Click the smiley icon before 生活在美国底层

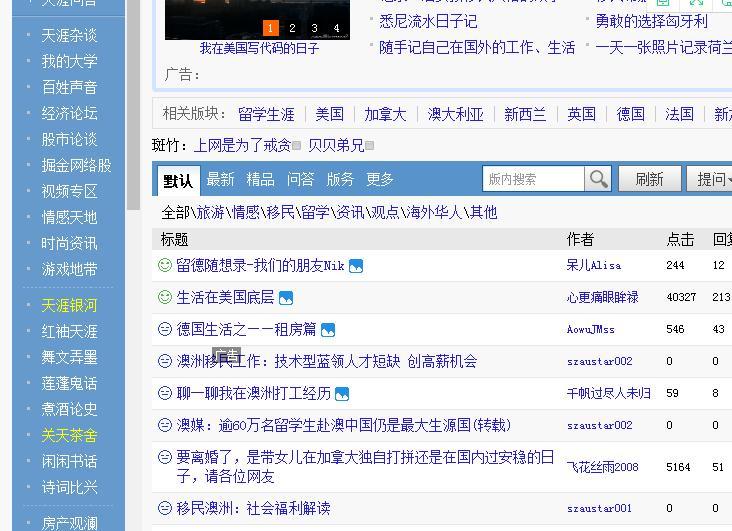click(165, 297)
